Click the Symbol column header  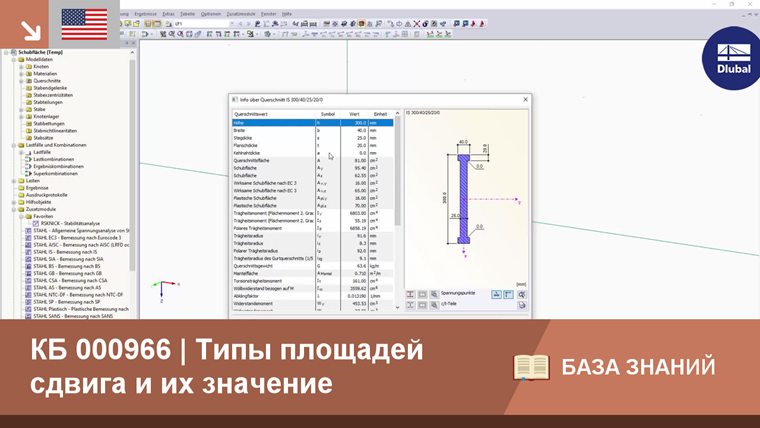tap(328, 114)
